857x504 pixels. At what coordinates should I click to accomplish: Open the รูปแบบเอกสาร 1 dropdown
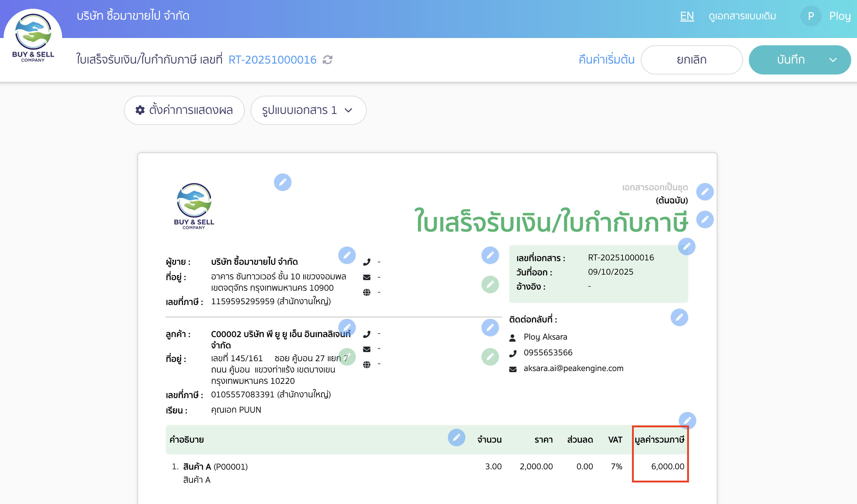coord(308,110)
